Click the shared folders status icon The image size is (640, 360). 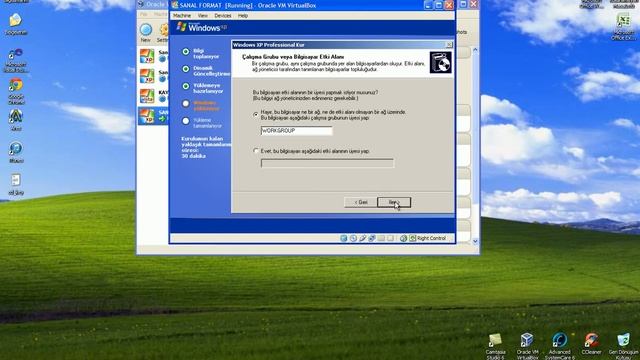[x=381, y=238]
